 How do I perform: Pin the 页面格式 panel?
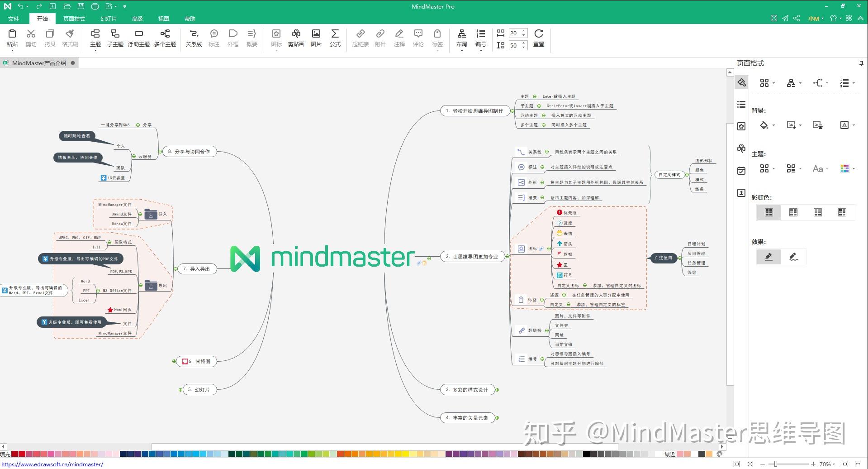pos(861,63)
